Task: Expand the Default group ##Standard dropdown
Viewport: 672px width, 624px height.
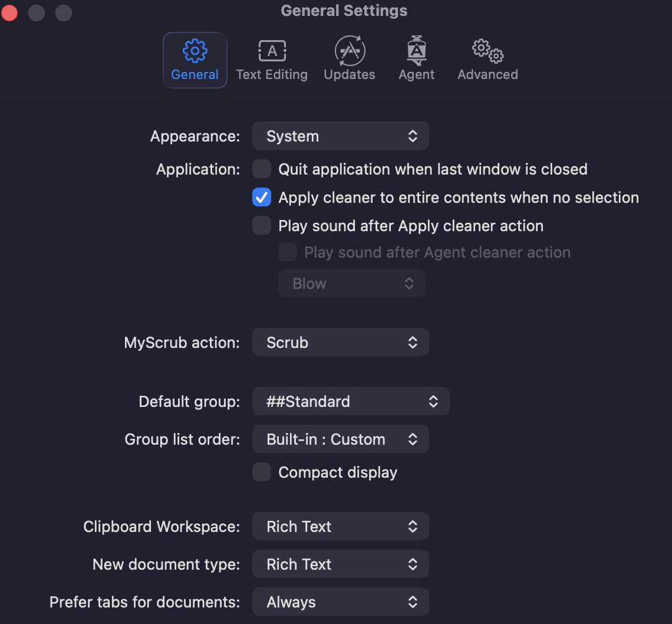Action: pyautogui.click(x=351, y=402)
